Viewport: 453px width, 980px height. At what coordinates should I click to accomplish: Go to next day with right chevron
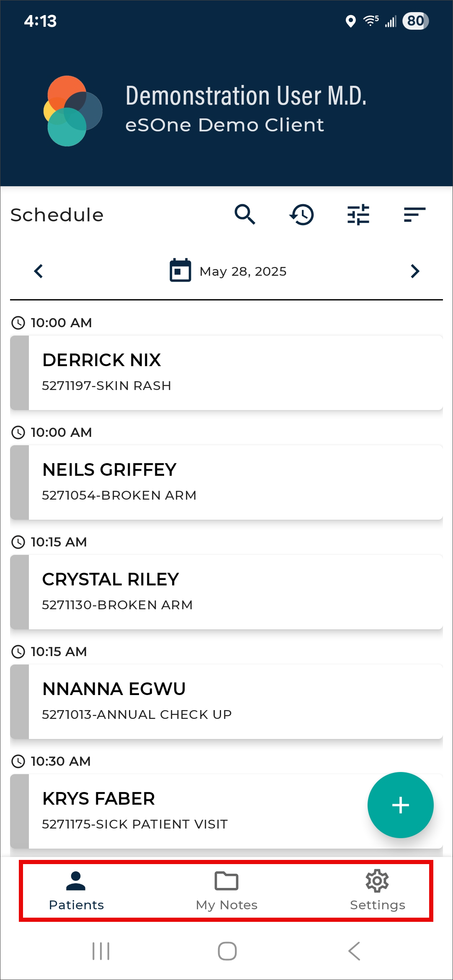tap(415, 271)
